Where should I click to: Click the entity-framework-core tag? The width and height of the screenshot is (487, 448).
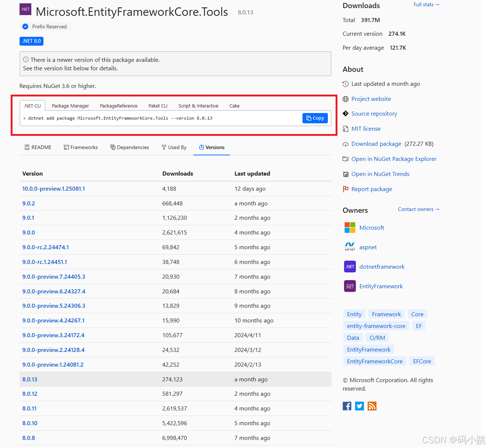tap(376, 326)
